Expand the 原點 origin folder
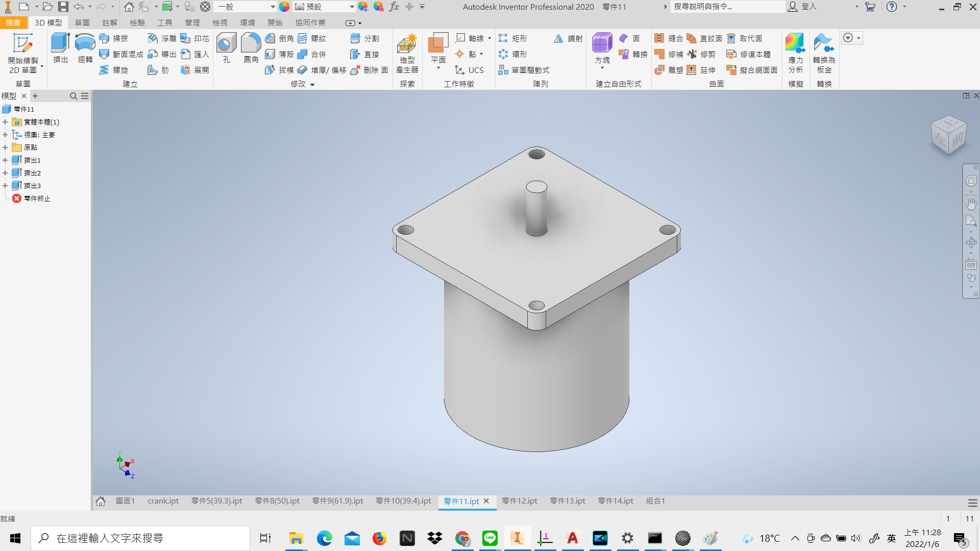980x551 pixels. point(5,147)
